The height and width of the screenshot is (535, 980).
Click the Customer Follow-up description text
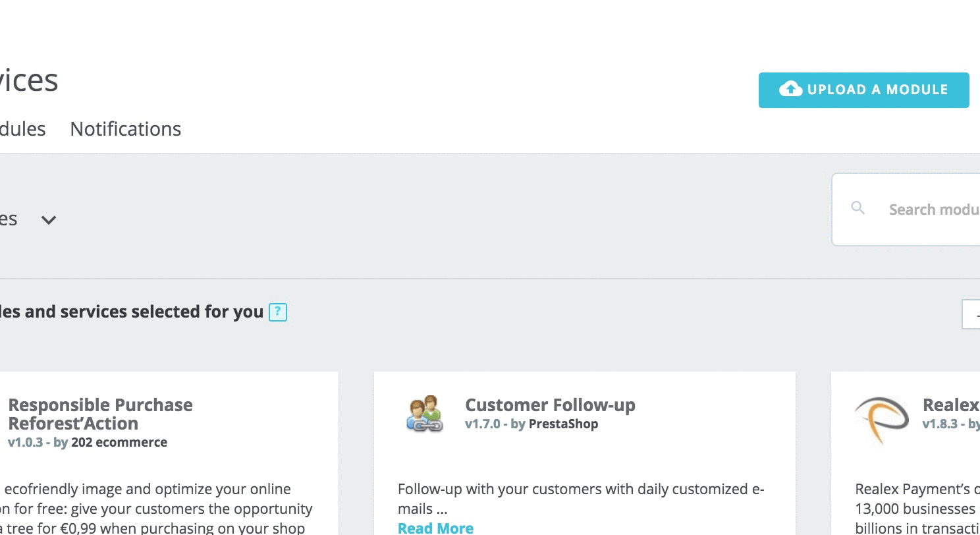click(x=581, y=499)
